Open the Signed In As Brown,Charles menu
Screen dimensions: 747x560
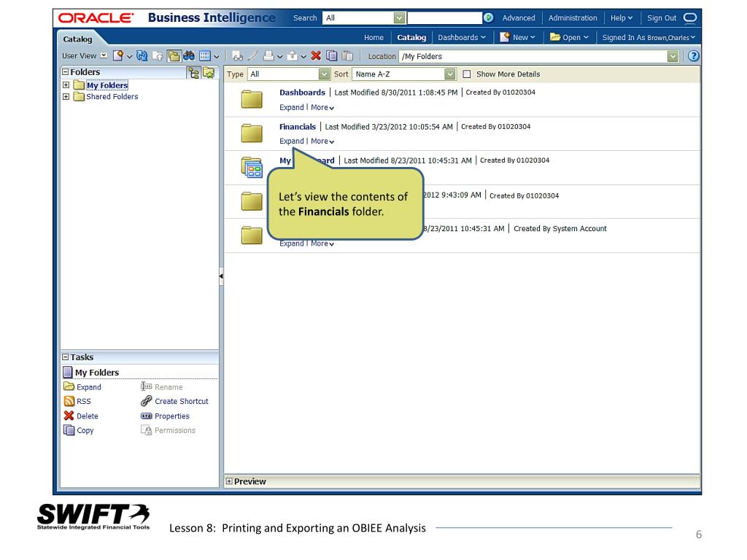point(649,37)
